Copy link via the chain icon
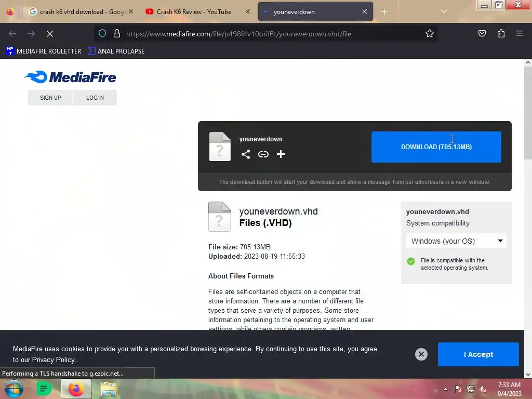 263,154
